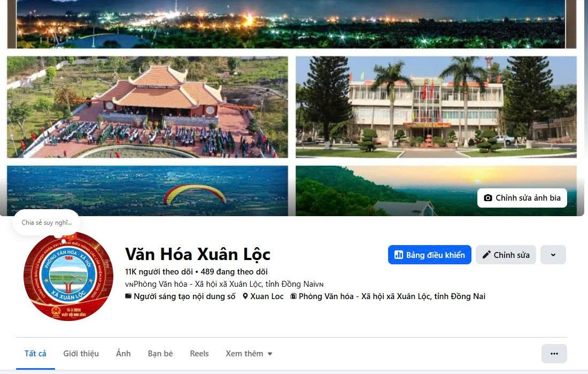Expand the Xem thêm tab menu

tap(249, 354)
